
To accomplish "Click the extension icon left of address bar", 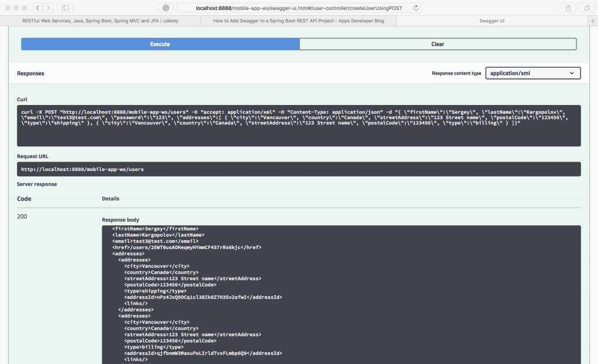I will pos(166,8).
